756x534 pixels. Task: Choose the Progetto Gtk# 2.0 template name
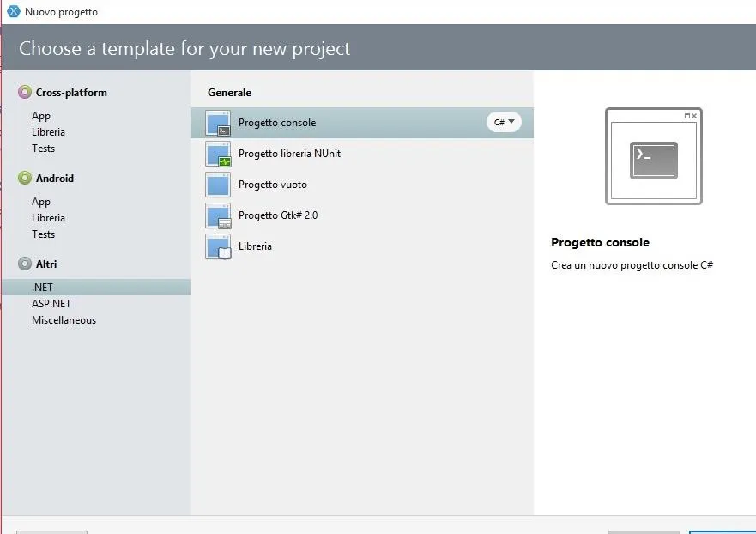pyautogui.click(x=278, y=215)
